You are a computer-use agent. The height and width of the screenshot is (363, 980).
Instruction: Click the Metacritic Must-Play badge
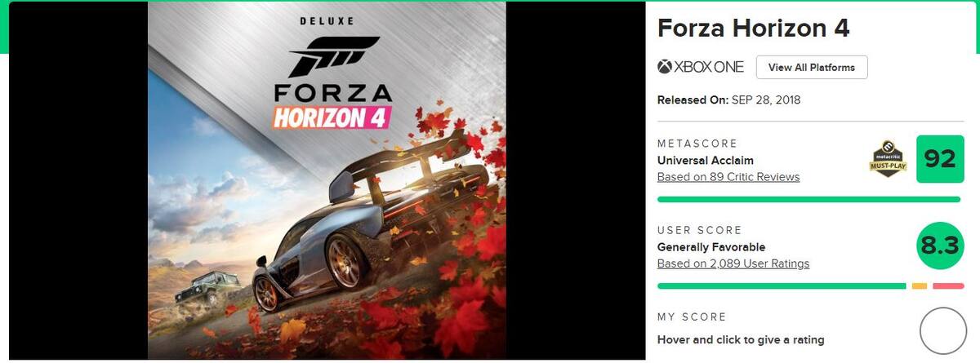[x=888, y=159]
